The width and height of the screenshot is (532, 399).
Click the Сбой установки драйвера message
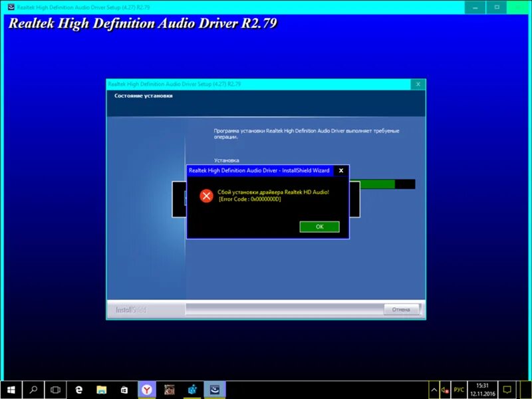pyautogui.click(x=273, y=192)
